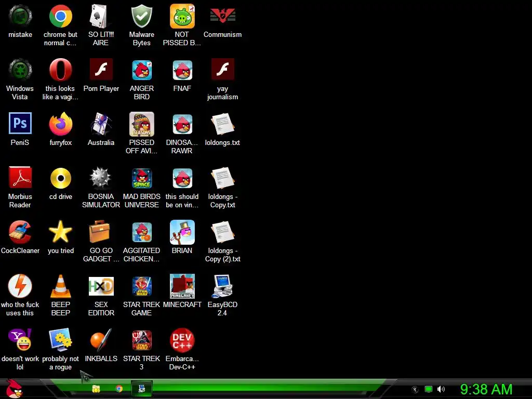The height and width of the screenshot is (399, 532).
Task: Open the 'probably not a rogue' gears icon
Action: point(60,340)
